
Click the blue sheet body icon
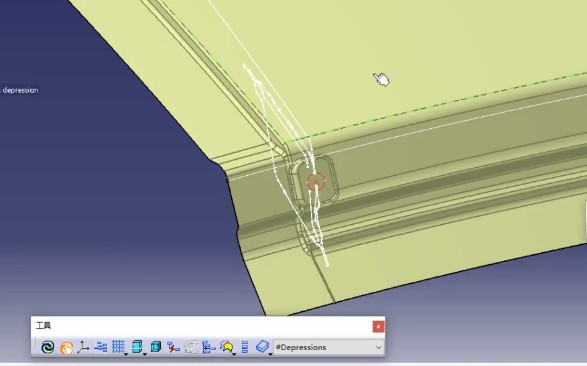[x=262, y=347]
